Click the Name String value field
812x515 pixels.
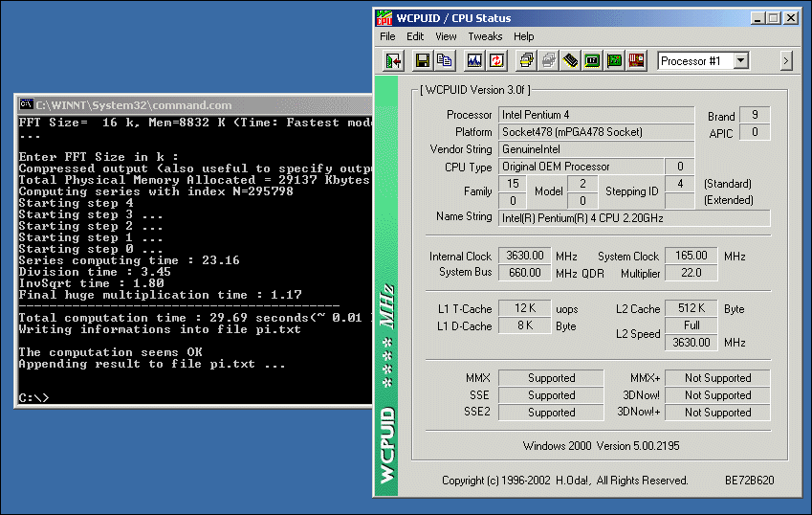coord(634,218)
